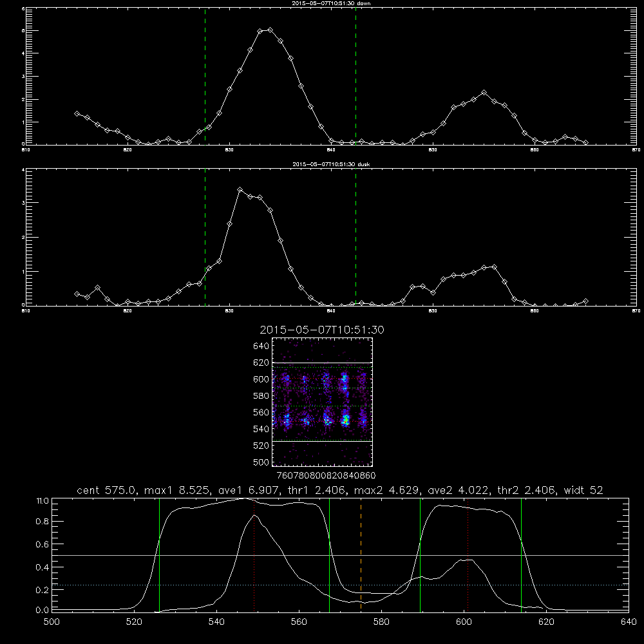This screenshot has width=644, height=644.
Task: Click the "600" x-axis label of the bottom plot
Action: (x=464, y=622)
